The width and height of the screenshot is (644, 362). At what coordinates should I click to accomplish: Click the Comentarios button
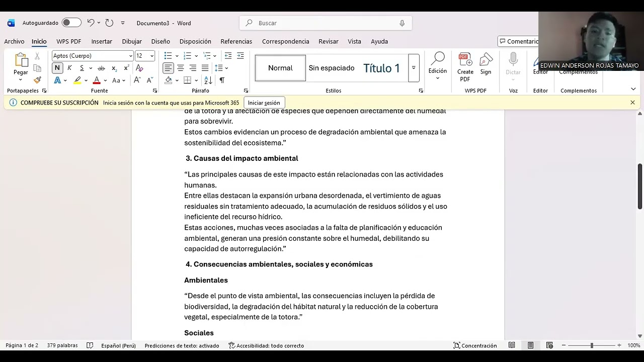pyautogui.click(x=518, y=41)
